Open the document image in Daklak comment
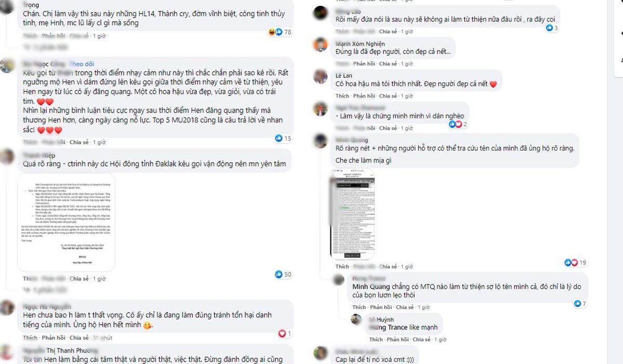The height and width of the screenshot is (364, 623). pos(66,222)
